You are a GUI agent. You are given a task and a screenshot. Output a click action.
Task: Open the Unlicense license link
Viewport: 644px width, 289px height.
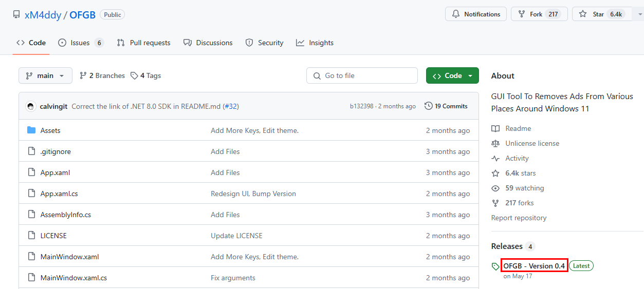(x=532, y=143)
